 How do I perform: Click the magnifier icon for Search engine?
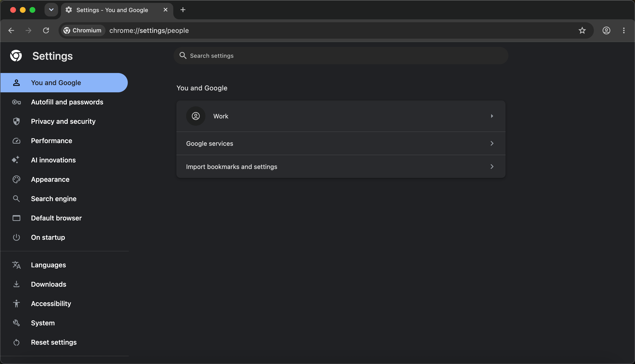pyautogui.click(x=16, y=198)
